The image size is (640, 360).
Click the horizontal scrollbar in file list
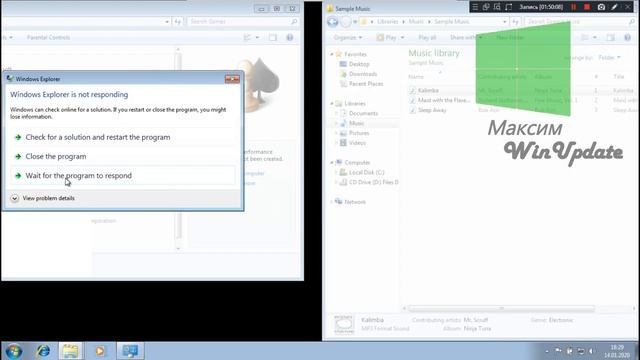click(x=501, y=309)
